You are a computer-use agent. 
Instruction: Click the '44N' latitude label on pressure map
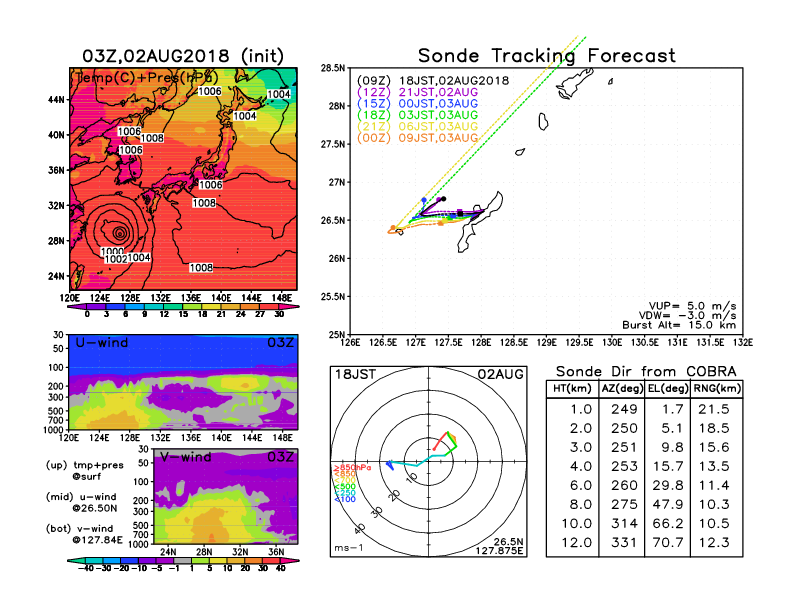57,100
